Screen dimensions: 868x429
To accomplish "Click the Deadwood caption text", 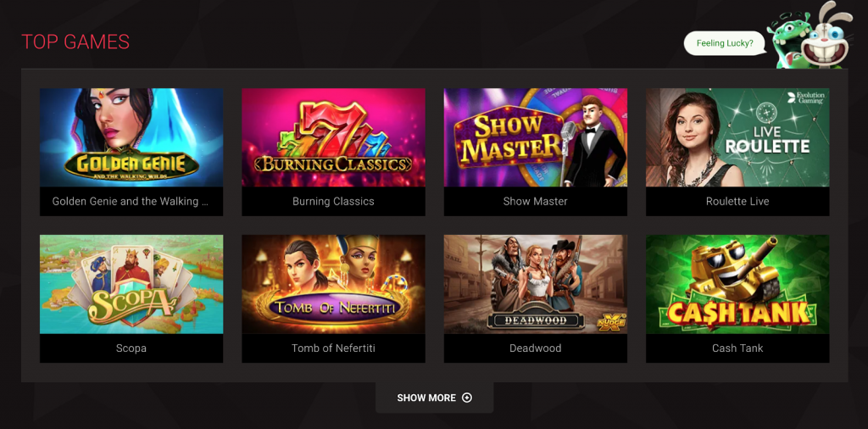I will point(536,348).
